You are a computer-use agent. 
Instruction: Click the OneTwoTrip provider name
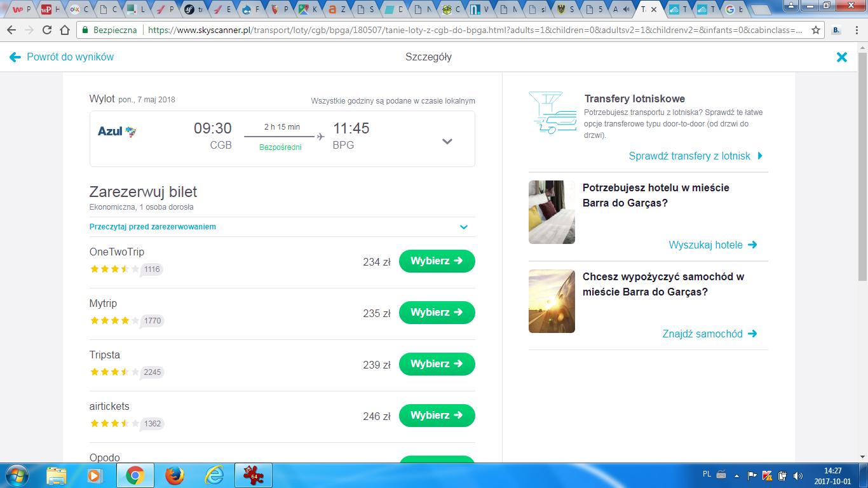point(117,252)
